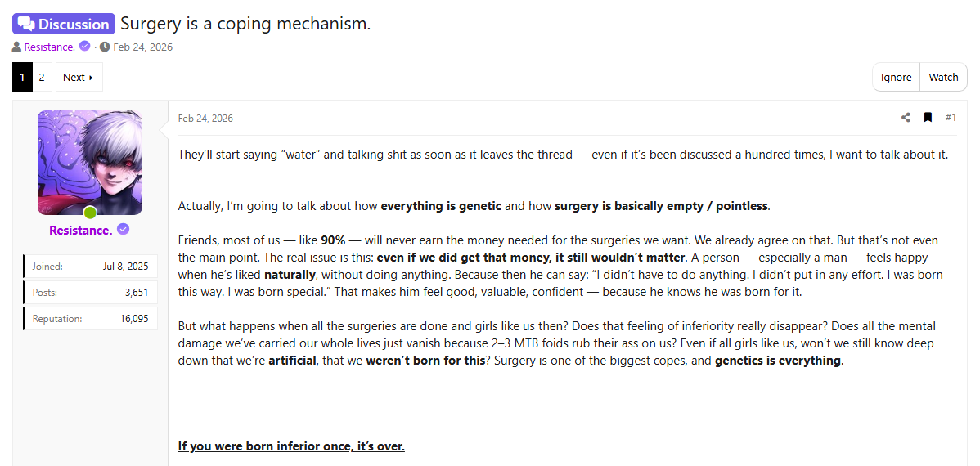980x466 pixels.
Task: Open Resistance. profile from the thread header
Action: [50, 47]
